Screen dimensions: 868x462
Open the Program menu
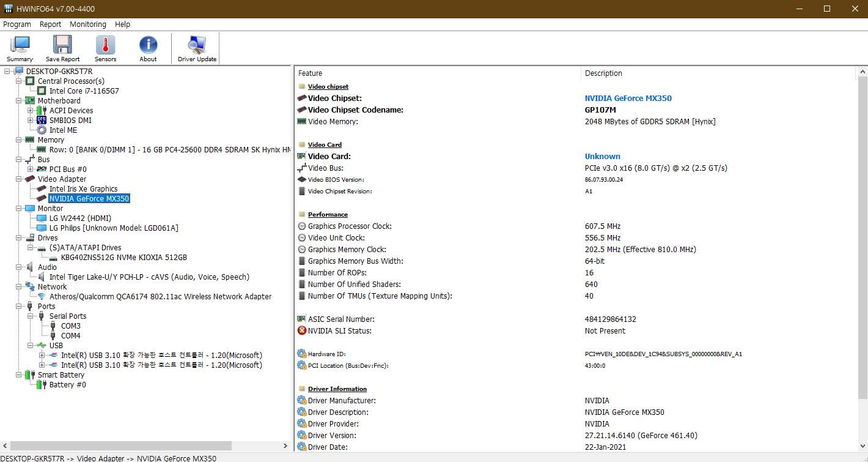tap(17, 24)
